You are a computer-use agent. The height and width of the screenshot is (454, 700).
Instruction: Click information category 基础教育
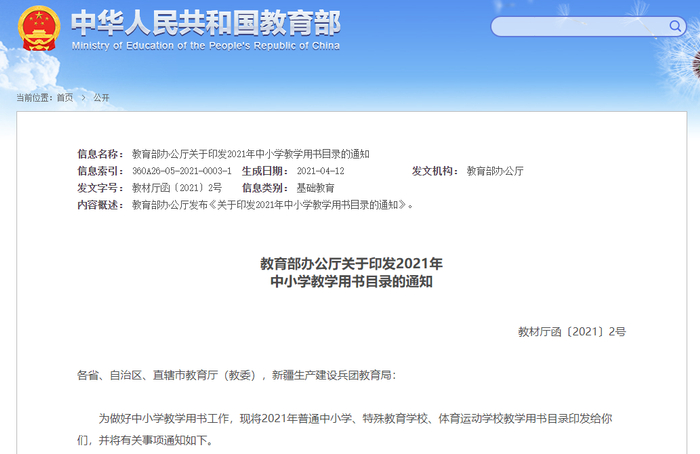(x=316, y=188)
